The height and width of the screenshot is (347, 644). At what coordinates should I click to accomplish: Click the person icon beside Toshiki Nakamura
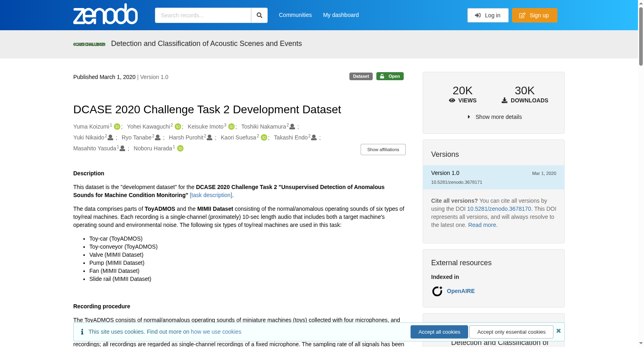coord(292,127)
